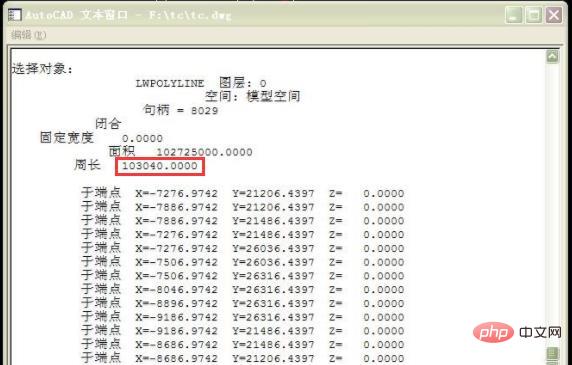
Task: Click X=-7276.9742 in the Y=21206.4397 row
Action: click(x=177, y=194)
